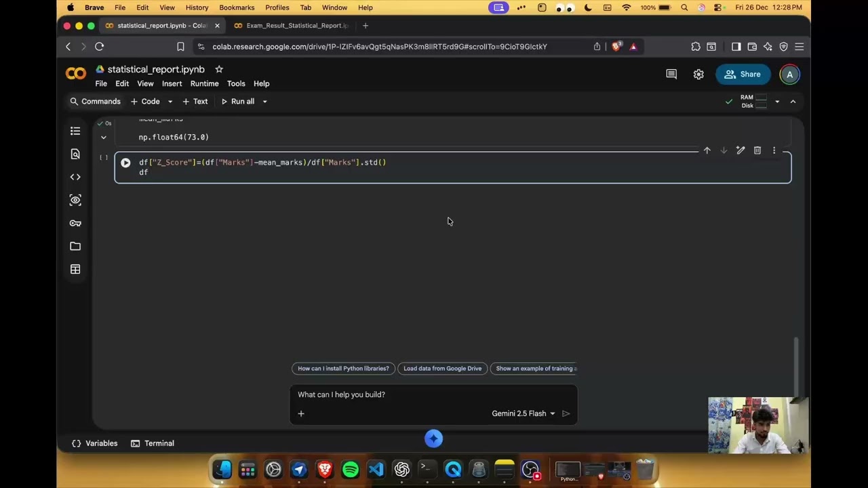The height and width of the screenshot is (488, 868).
Task: Go back in browser history
Action: (x=68, y=46)
